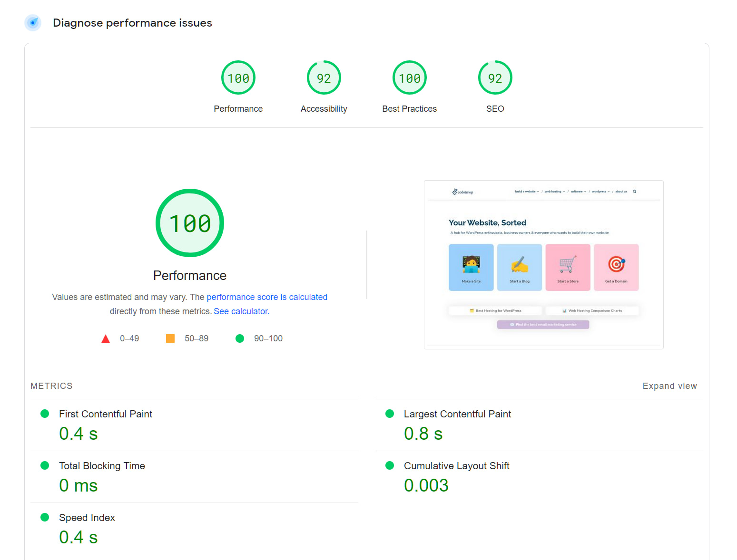Click the SEO score gauge showing 92
The width and height of the screenshot is (737, 560).
pos(495,77)
